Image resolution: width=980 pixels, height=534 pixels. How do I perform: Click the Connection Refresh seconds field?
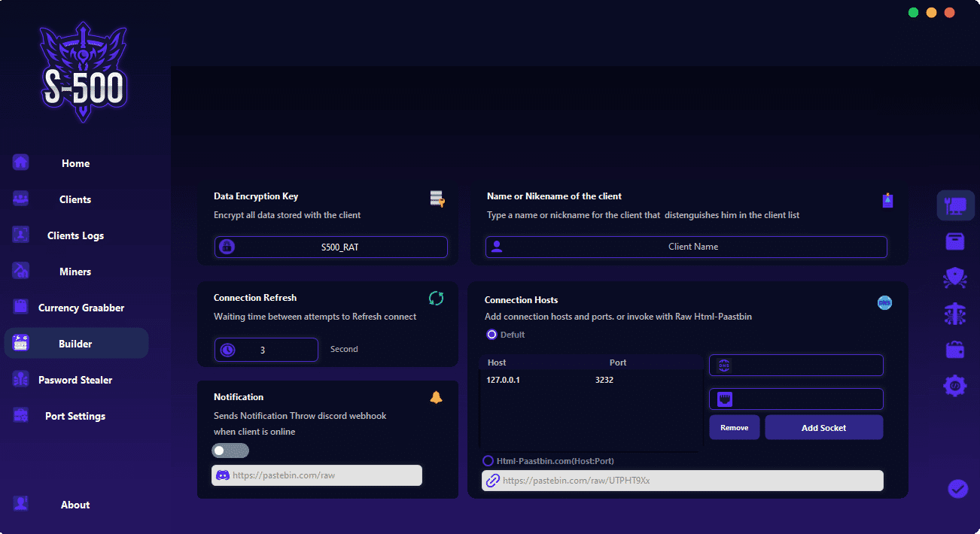266,350
